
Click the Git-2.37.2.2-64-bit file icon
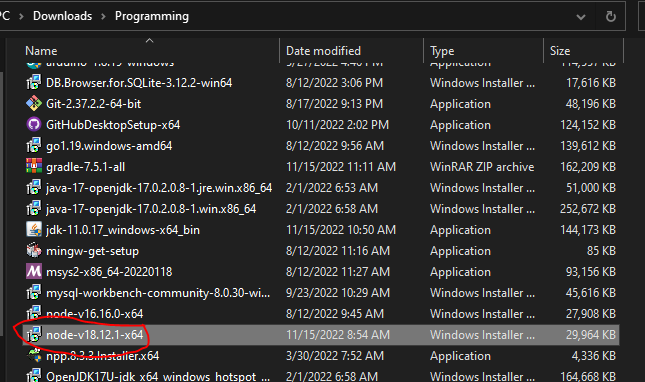[x=34, y=104]
